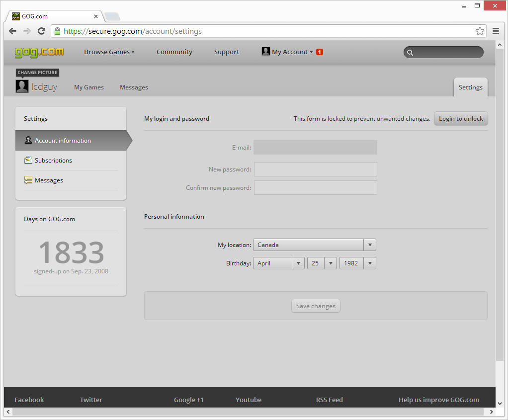Open the Twitter footer link

pyautogui.click(x=91, y=400)
